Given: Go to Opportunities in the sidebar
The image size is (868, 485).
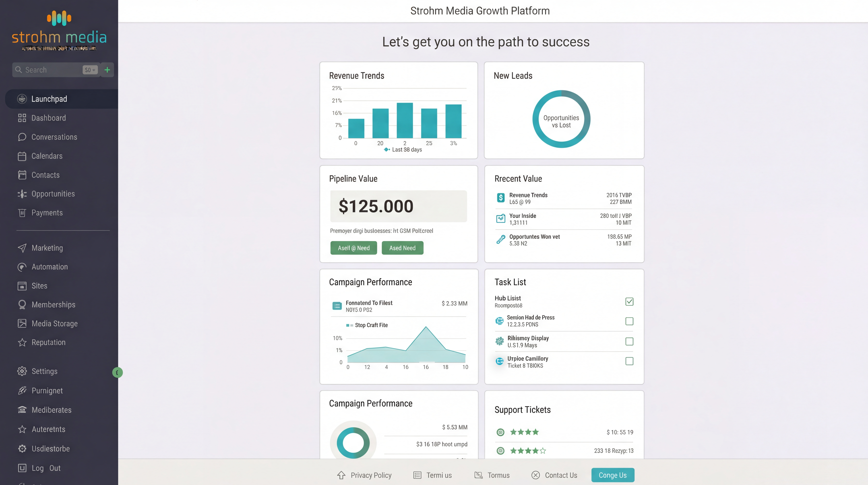Looking at the screenshot, I should [x=53, y=194].
